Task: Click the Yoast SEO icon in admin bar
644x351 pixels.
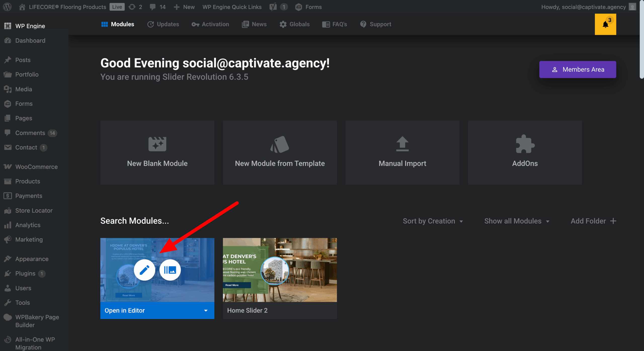Action: [x=273, y=7]
